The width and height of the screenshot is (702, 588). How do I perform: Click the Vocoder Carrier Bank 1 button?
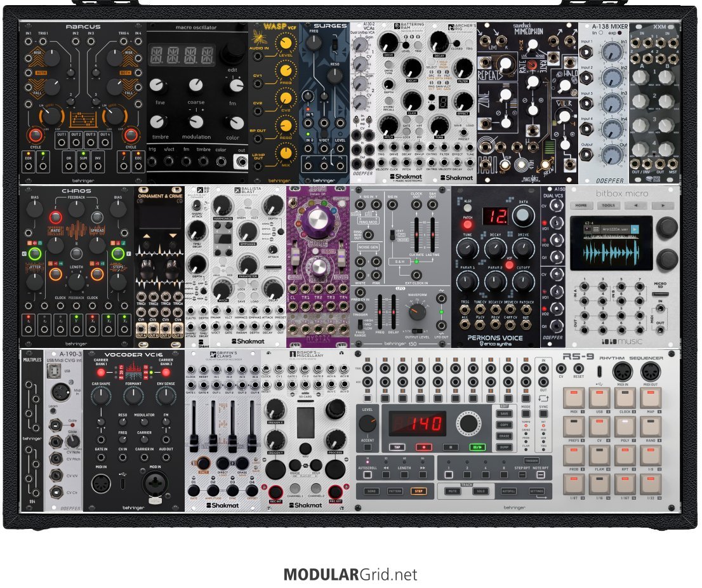[102, 373]
